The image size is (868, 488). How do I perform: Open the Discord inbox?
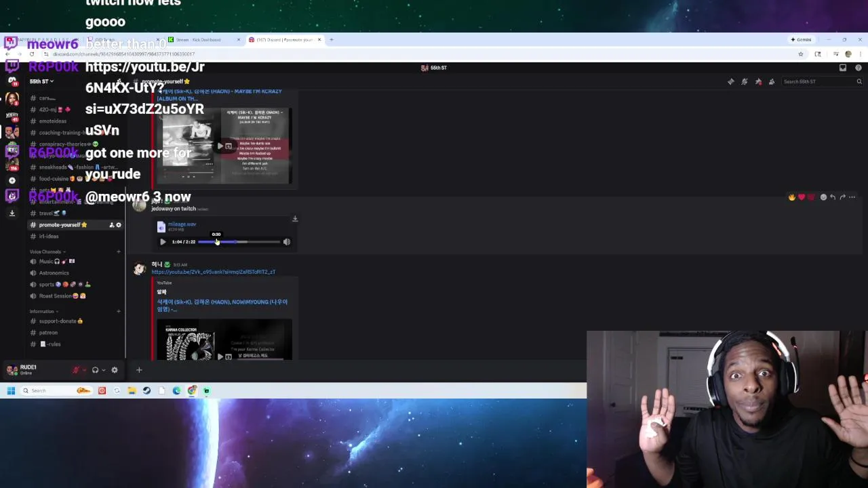click(843, 68)
